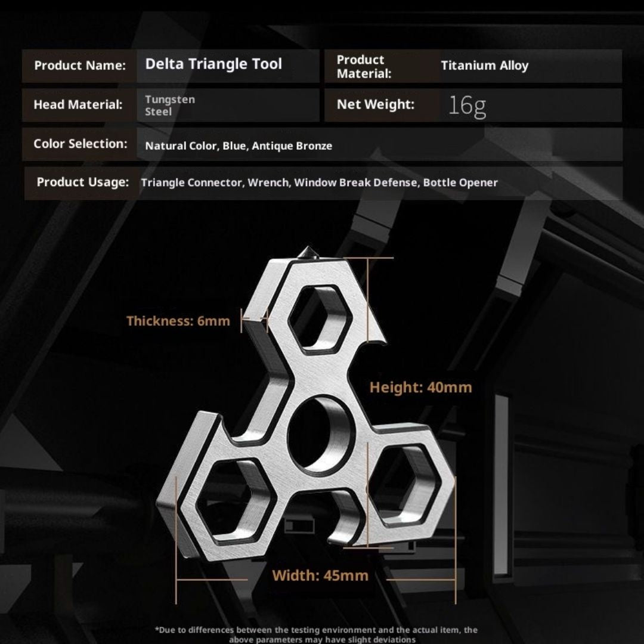This screenshot has height=644, width=644.
Task: Click the top hexagon wrench opening
Action: [x=318, y=319]
